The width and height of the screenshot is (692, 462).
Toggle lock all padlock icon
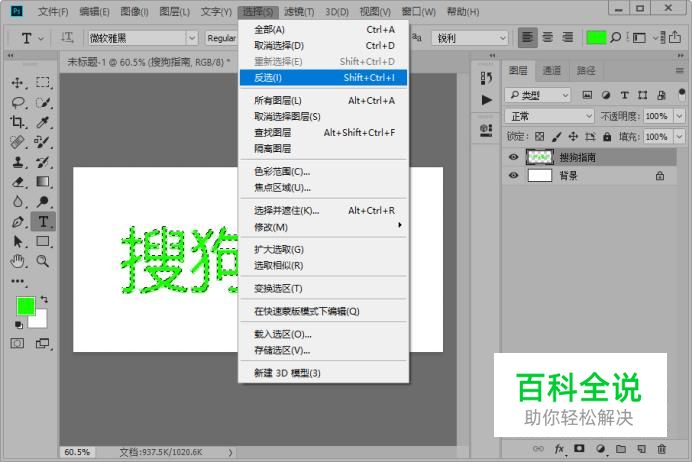(x=607, y=136)
